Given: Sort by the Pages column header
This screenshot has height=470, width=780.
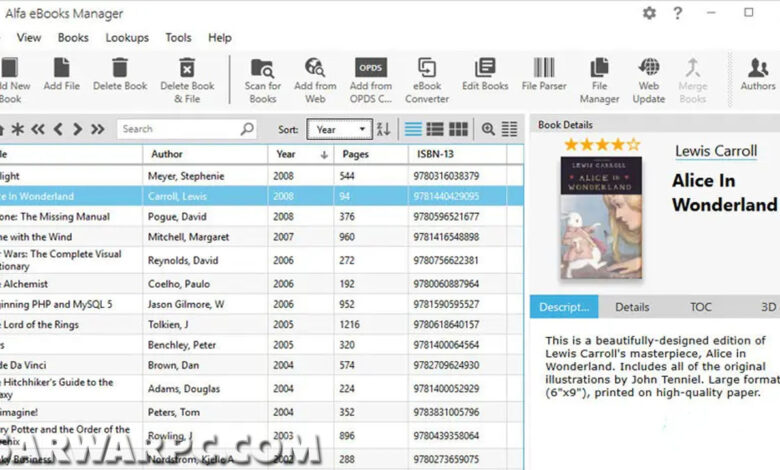Looking at the screenshot, I should [x=371, y=154].
